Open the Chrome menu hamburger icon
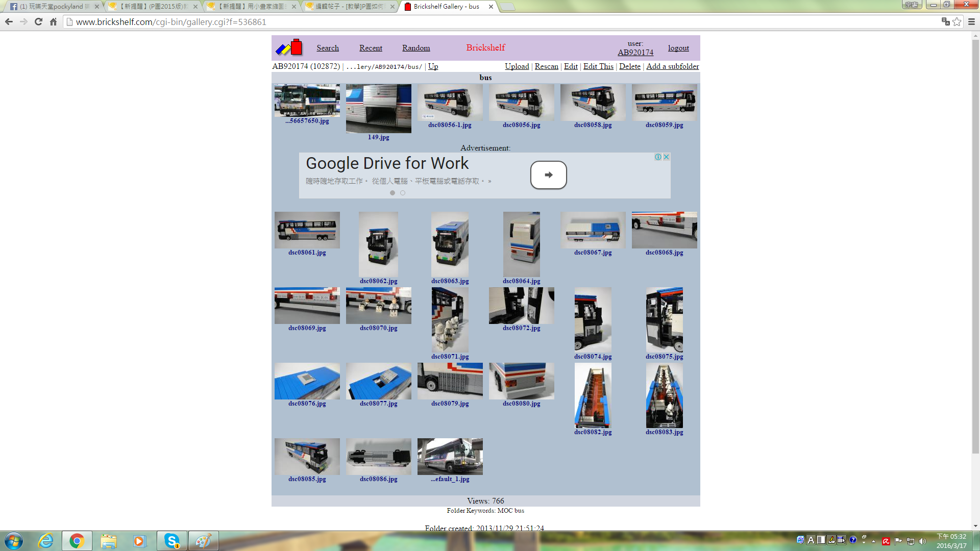Image resolution: width=980 pixels, height=551 pixels. 971,21
